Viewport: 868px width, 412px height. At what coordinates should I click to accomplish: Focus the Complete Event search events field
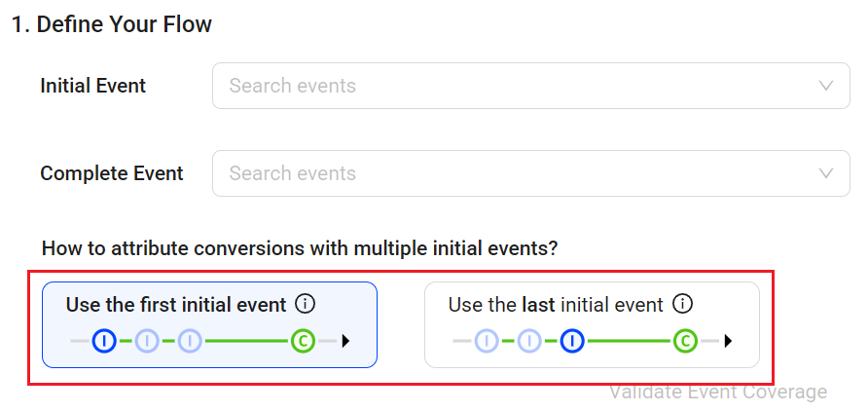pos(531,173)
